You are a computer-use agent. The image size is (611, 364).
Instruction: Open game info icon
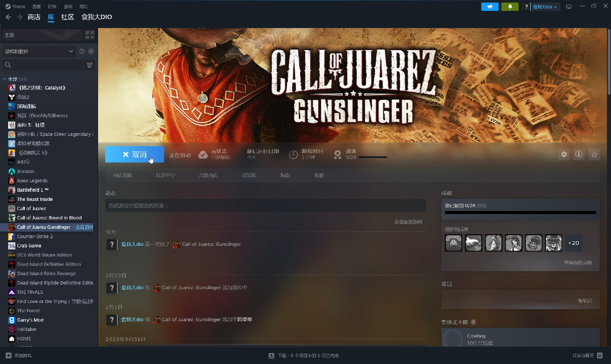point(579,154)
